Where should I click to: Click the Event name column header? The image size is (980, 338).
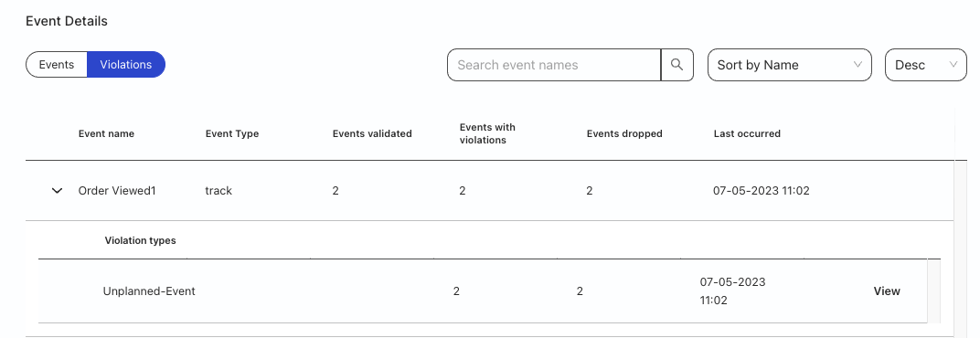106,133
